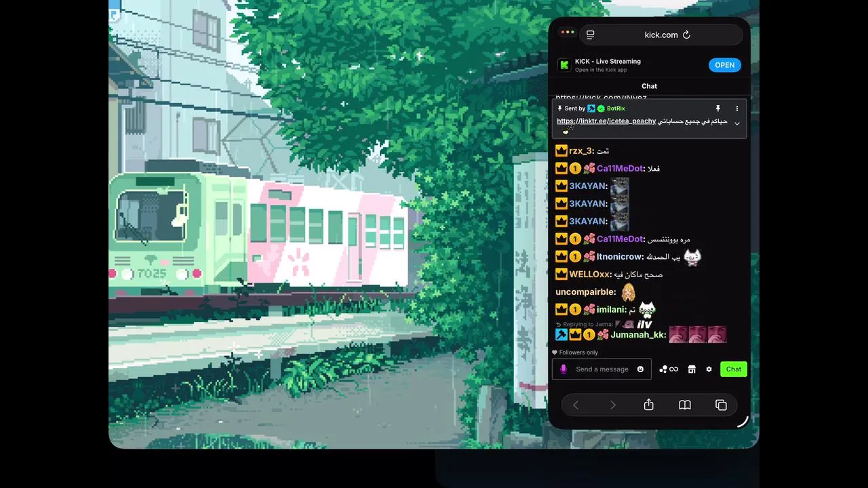Click the gold number-1 badge beside imilani

click(x=575, y=309)
